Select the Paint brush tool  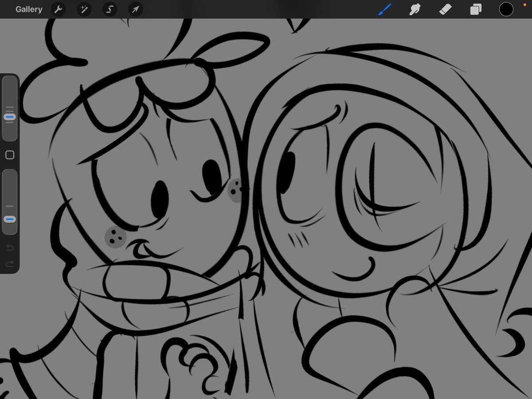click(384, 9)
